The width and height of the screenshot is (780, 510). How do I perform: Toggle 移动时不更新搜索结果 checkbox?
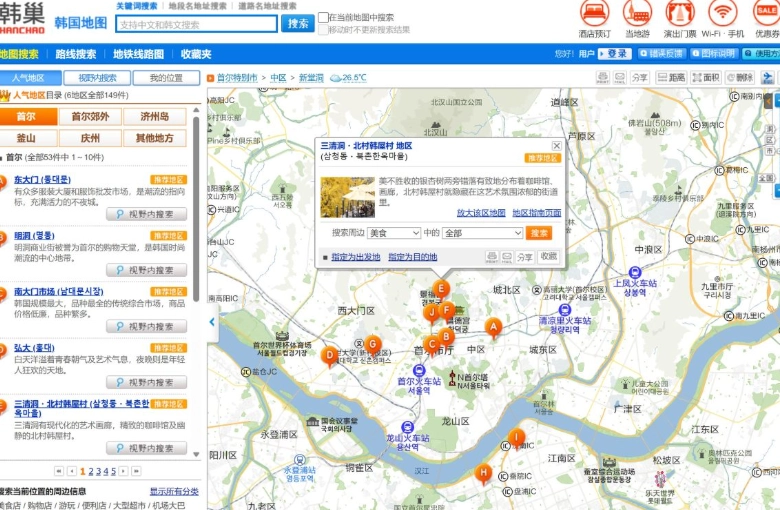323,30
